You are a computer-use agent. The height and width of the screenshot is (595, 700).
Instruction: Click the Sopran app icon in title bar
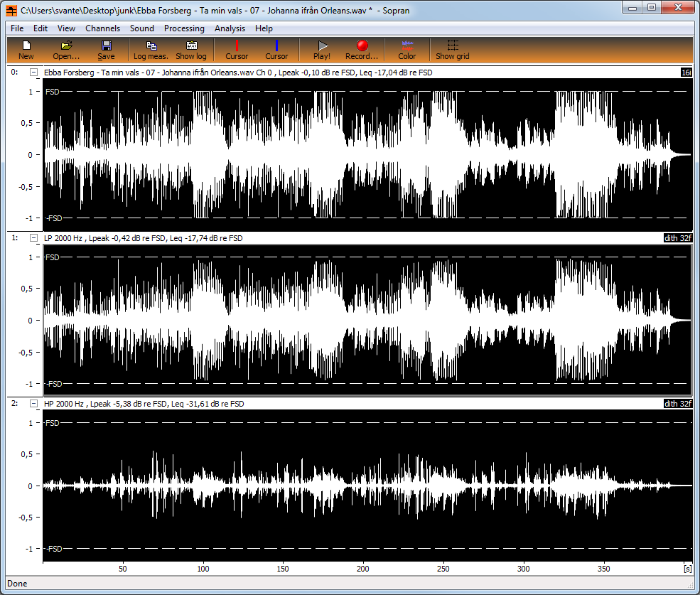[11, 10]
